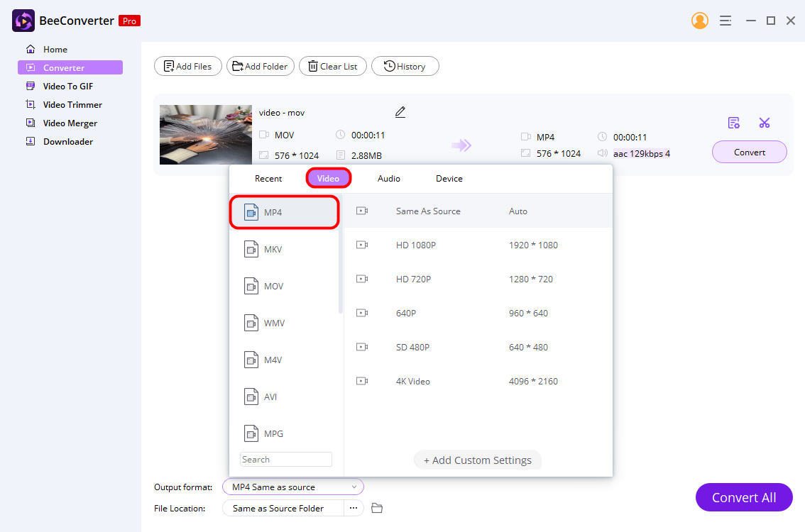Click inside the format Search field
Viewport: 805px width, 532px height.
pos(285,459)
